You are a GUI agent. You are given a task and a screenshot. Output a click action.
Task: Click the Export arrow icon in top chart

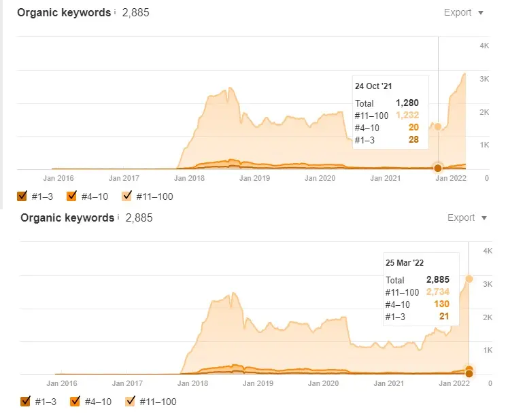tap(481, 13)
